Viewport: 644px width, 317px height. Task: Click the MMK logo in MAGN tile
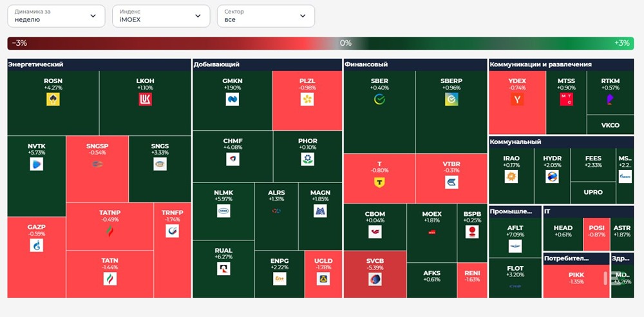click(320, 211)
